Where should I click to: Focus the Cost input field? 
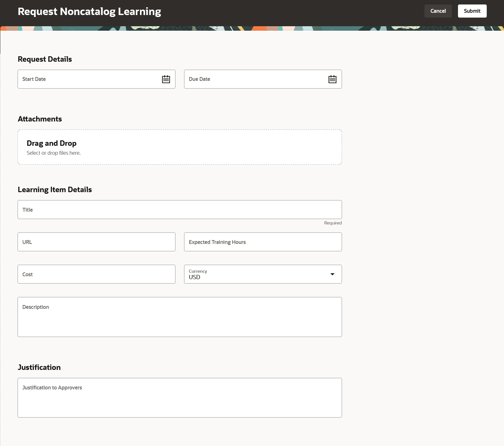coord(96,274)
